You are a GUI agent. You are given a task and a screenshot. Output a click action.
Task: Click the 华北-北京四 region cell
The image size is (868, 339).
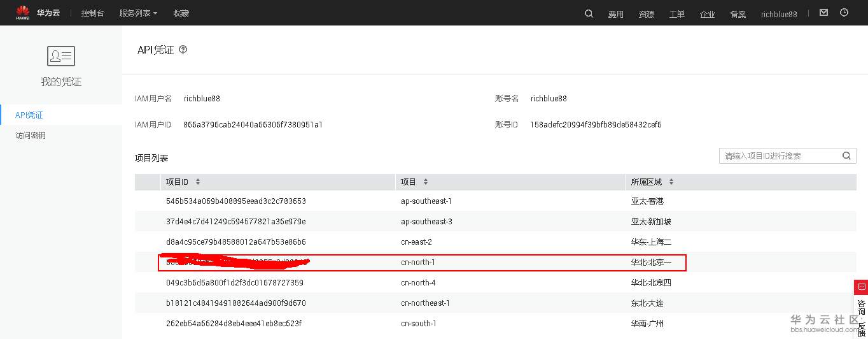[651, 283]
